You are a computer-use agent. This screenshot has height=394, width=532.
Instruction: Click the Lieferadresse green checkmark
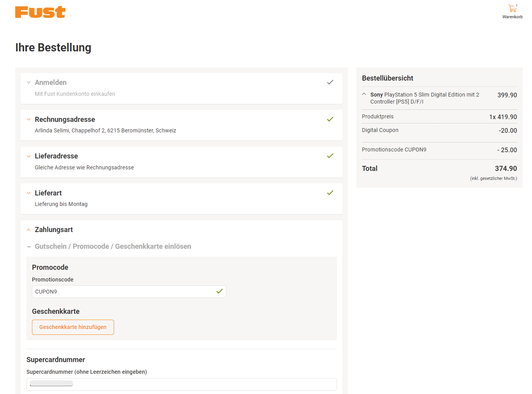click(x=330, y=156)
